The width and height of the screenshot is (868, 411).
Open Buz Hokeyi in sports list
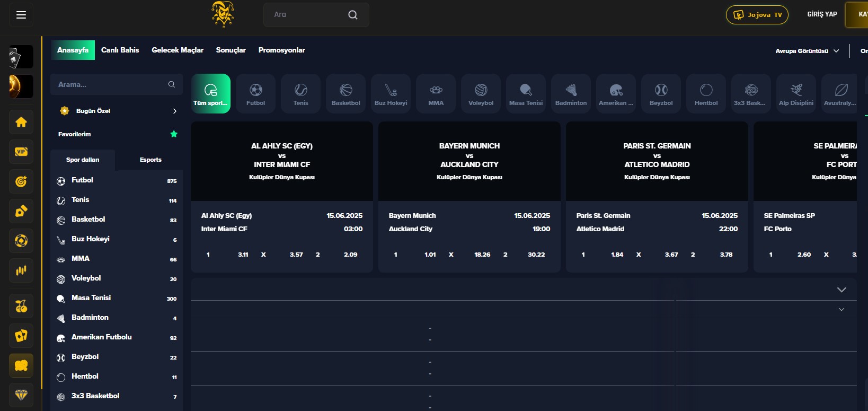click(117, 239)
